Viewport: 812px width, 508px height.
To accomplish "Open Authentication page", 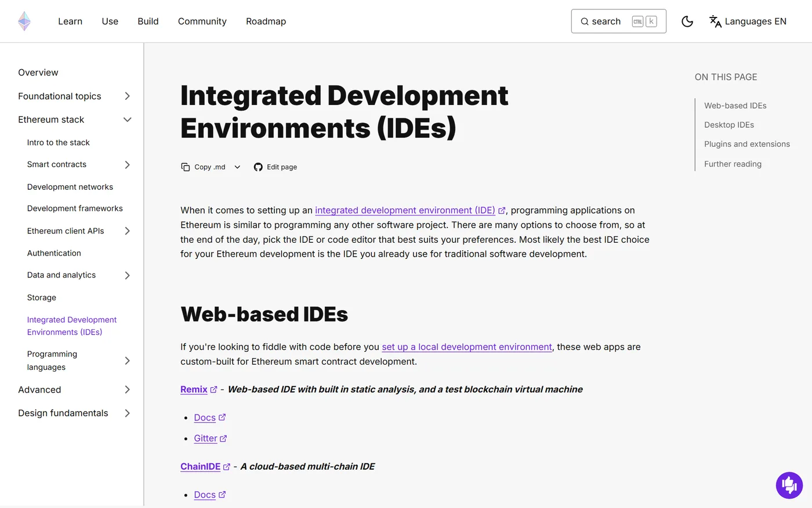I will tap(54, 253).
